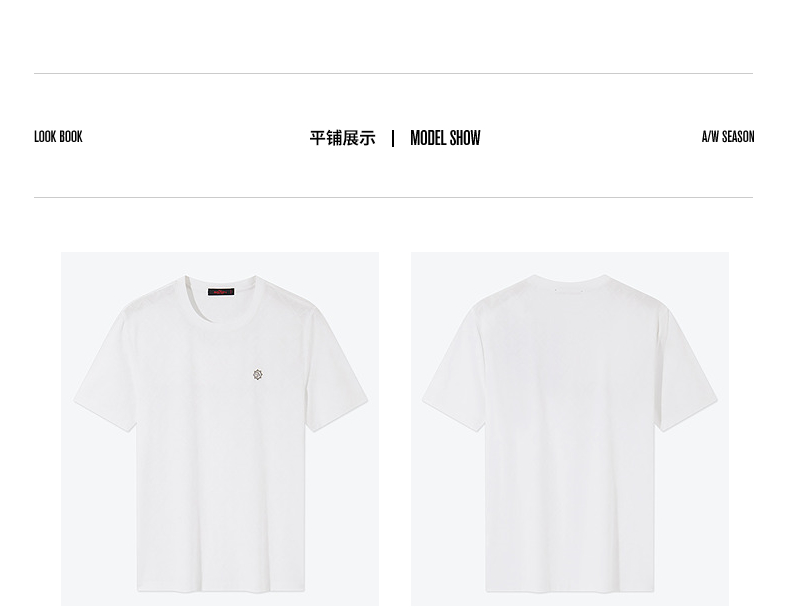The image size is (790, 615).
Task: Open the LOOK BOOK label
Action: click(58, 136)
